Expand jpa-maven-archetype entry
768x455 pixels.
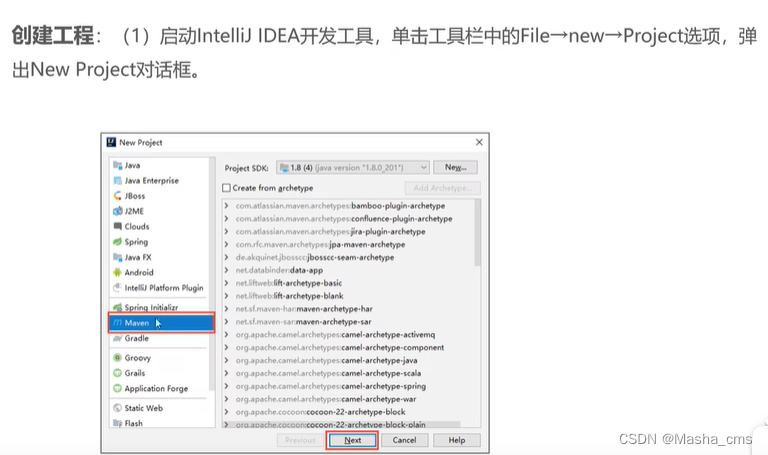[226, 244]
